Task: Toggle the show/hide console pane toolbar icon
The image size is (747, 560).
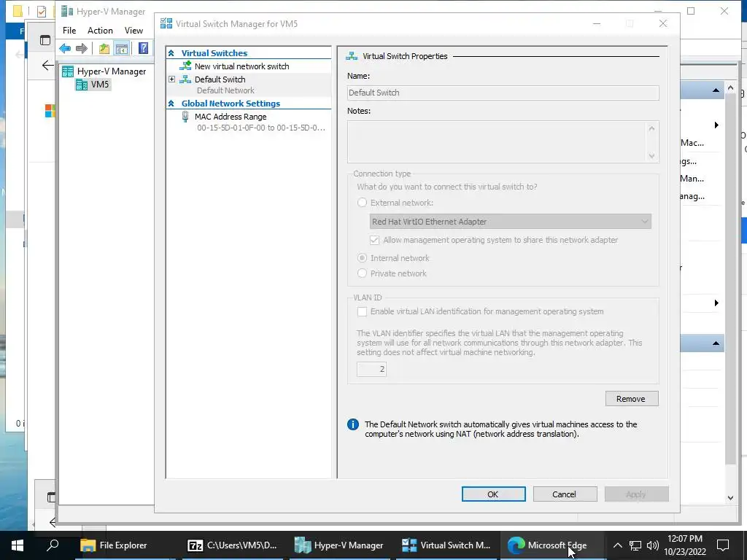Action: click(x=122, y=48)
